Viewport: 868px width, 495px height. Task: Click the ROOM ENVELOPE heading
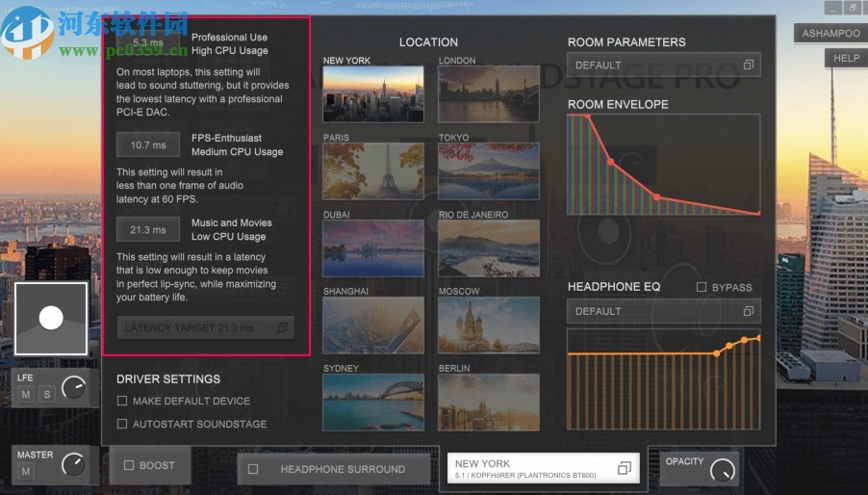tap(618, 104)
